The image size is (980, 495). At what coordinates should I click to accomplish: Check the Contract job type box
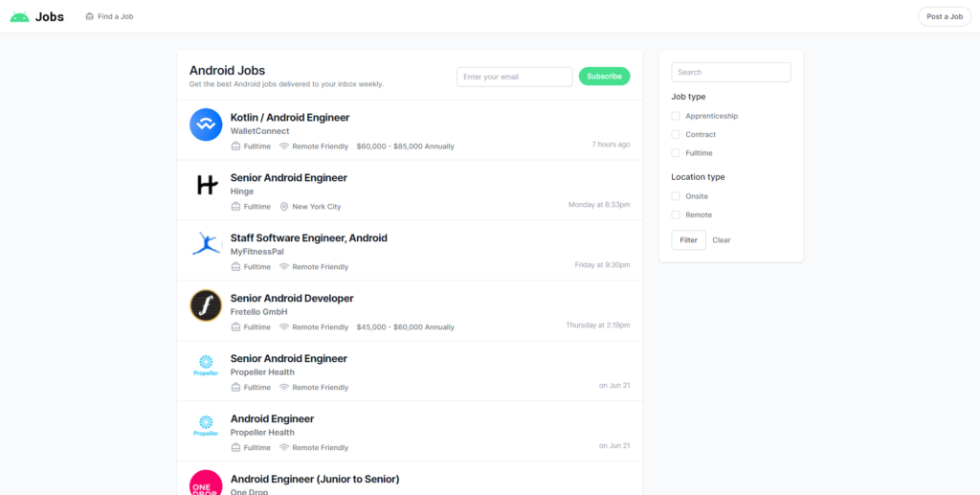click(x=676, y=134)
